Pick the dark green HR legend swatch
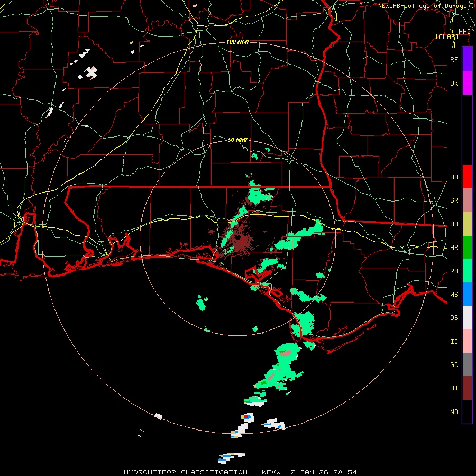Screen dimensions: 476x476 pos(467,248)
